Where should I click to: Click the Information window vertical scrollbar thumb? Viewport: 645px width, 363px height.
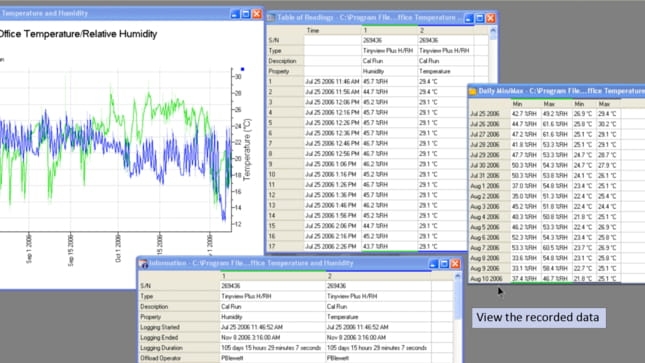click(457, 300)
